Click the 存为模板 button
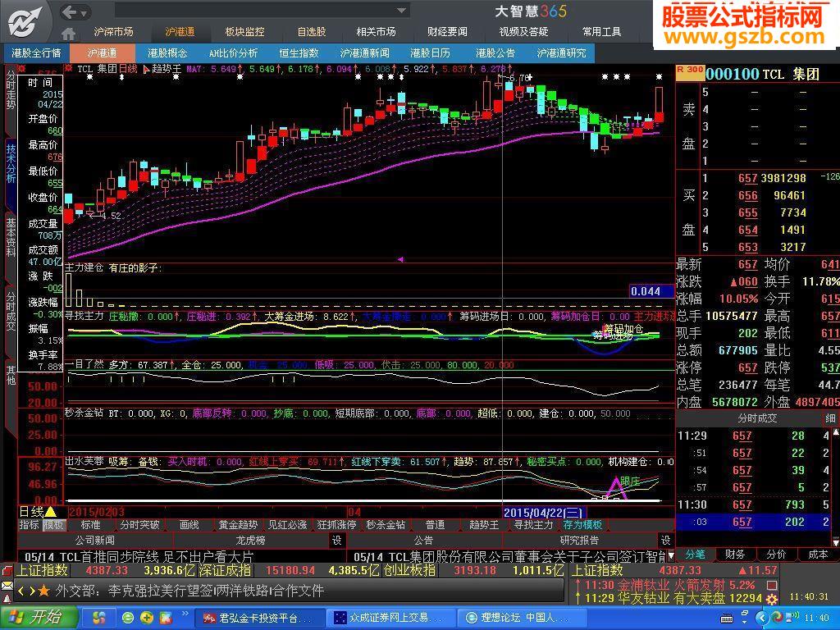Image resolution: width=840 pixels, height=630 pixels. pyautogui.click(x=582, y=525)
